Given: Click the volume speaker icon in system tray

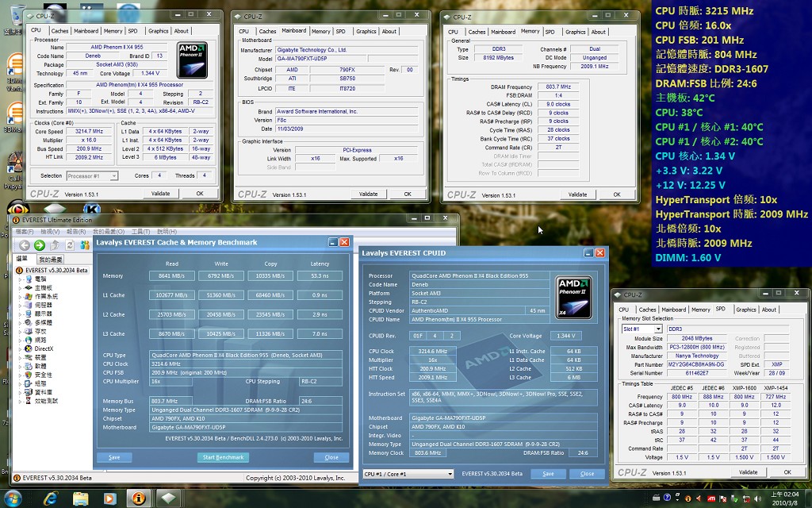Looking at the screenshot, I should click(x=757, y=498).
